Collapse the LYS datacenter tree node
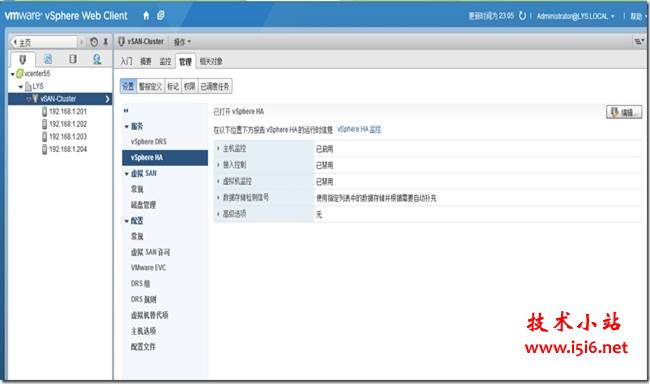 [21, 87]
